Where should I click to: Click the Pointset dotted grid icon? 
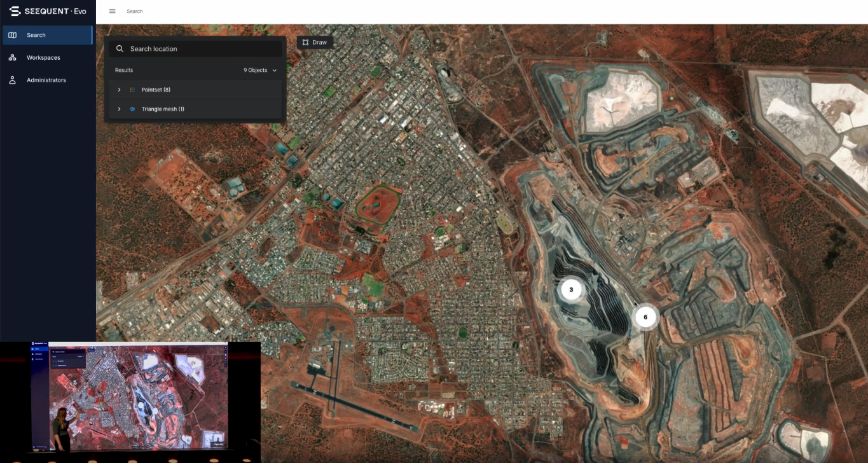[132, 90]
